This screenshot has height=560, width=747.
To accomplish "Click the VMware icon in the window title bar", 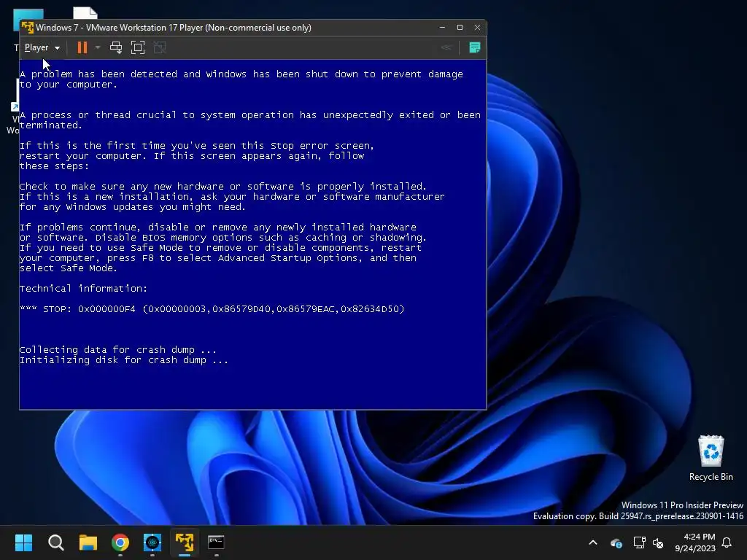I will pos(28,28).
